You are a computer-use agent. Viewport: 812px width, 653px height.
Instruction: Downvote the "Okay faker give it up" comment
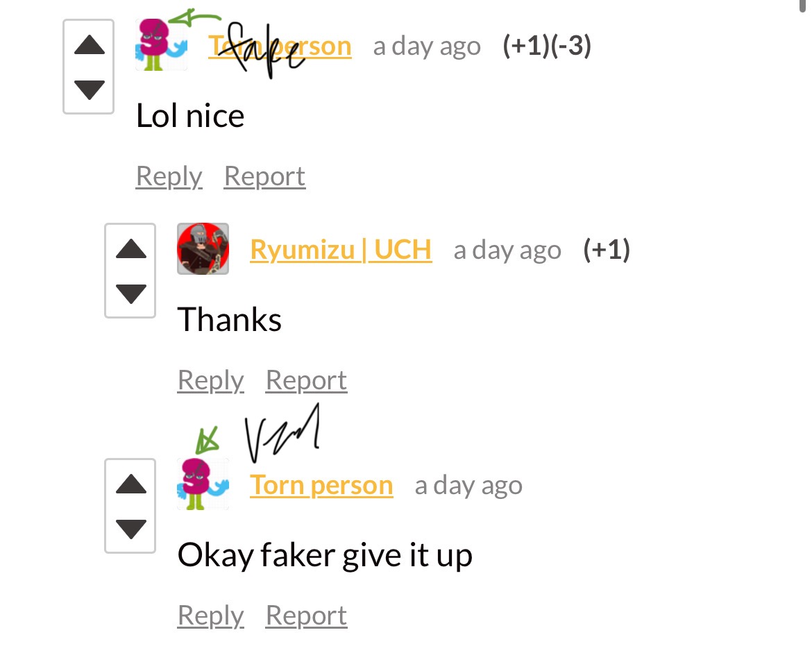click(x=131, y=529)
